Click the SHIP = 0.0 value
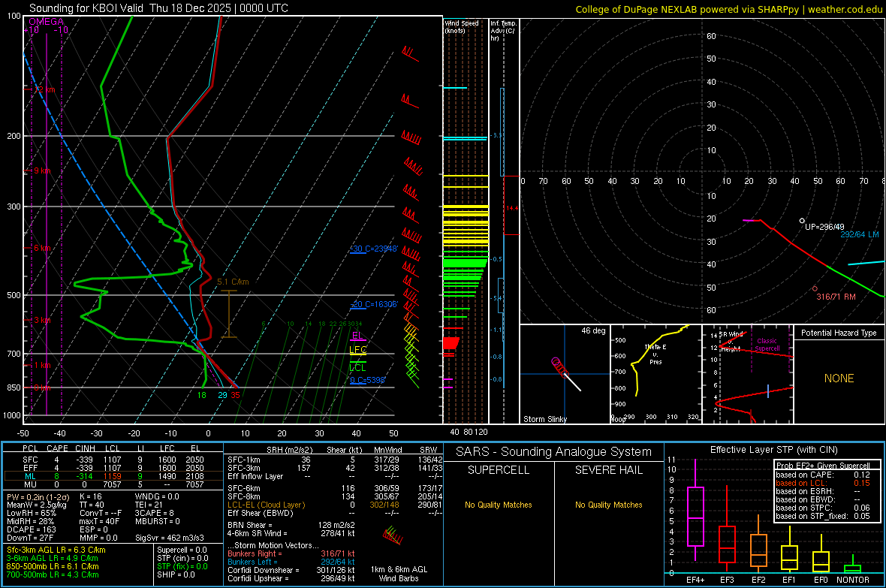886x588 pixels. [176, 574]
